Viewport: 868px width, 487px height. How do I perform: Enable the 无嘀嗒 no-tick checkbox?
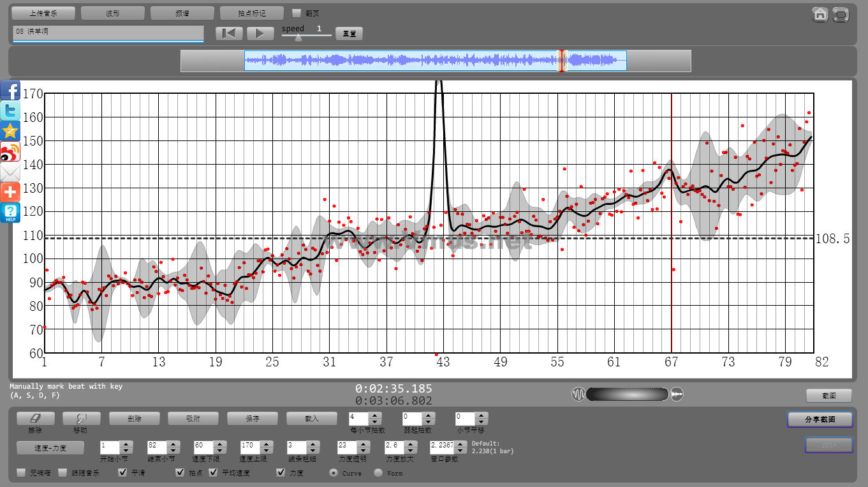(x=21, y=472)
